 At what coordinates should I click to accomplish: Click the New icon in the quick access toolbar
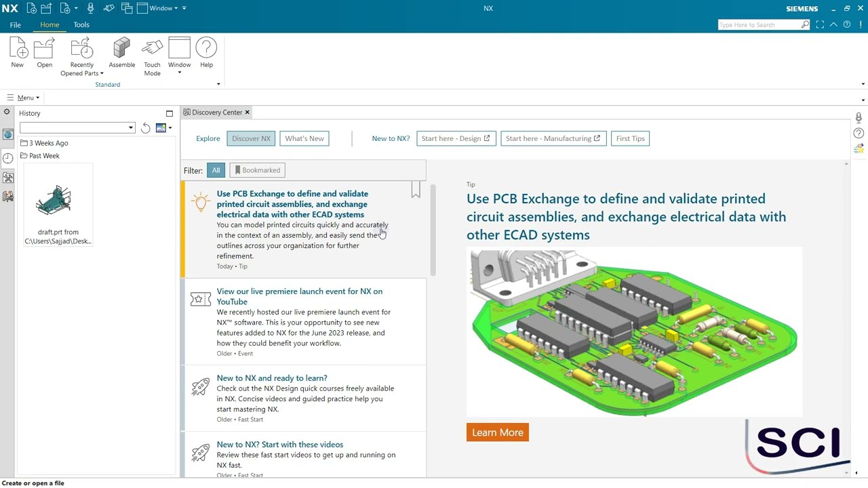(x=32, y=8)
